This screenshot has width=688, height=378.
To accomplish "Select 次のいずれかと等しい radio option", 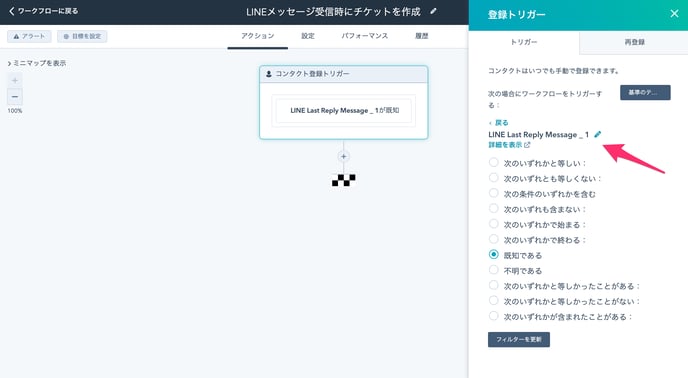I will 494,162.
